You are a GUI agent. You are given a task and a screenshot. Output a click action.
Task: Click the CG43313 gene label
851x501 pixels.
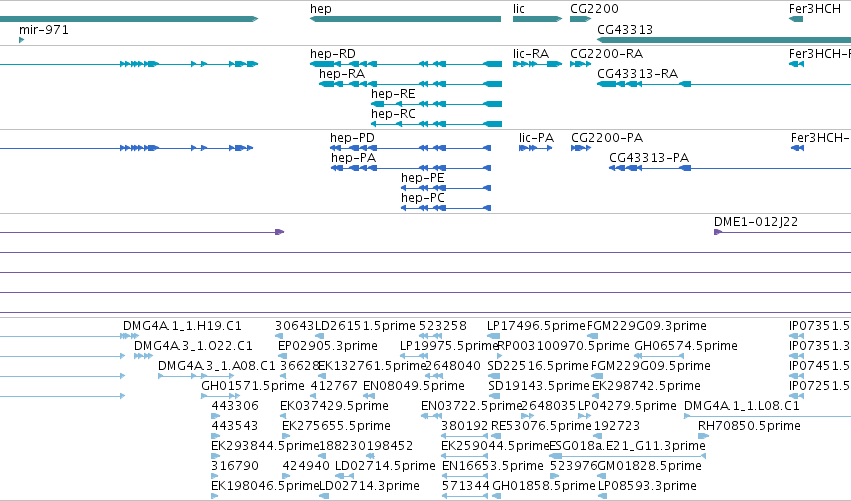coord(625,29)
